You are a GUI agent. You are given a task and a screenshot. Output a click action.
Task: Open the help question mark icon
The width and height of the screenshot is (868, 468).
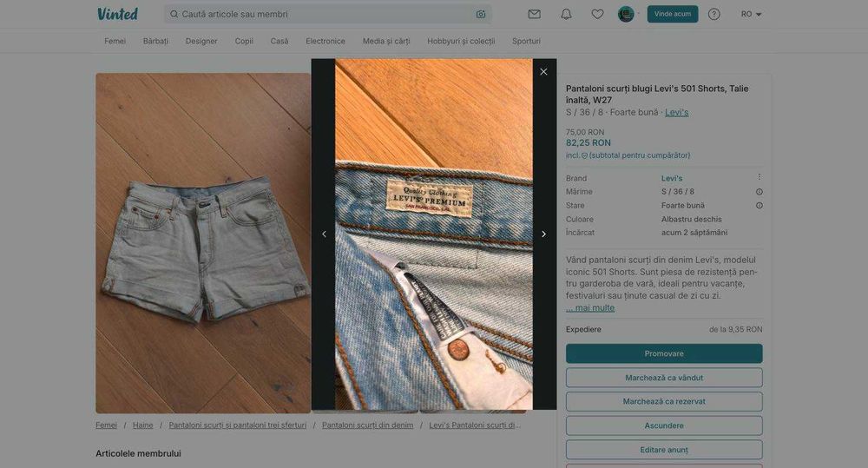tap(714, 15)
